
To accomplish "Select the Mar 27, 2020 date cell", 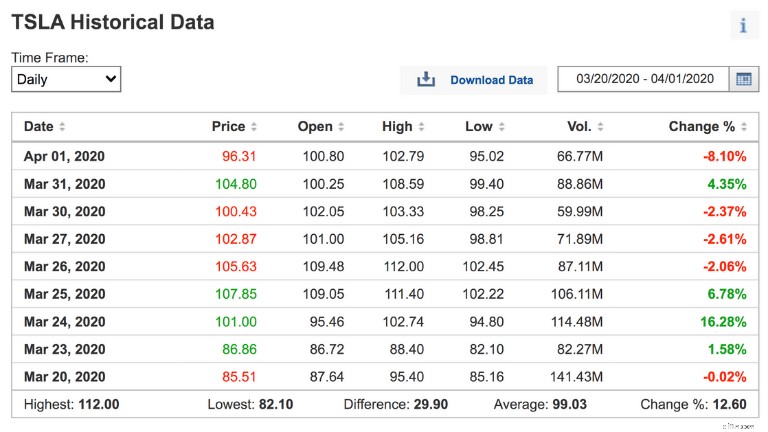I will point(65,239).
